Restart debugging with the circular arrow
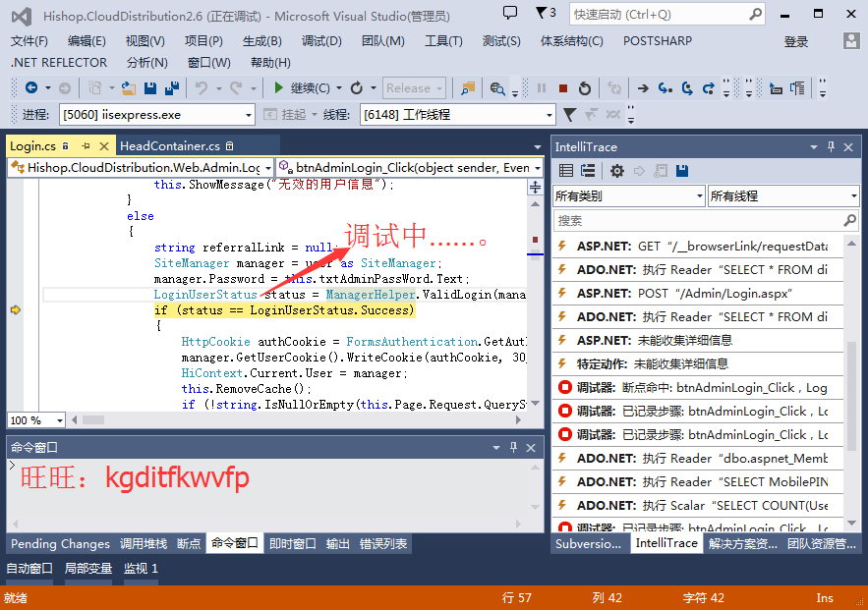Image resolution: width=868 pixels, height=610 pixels. tap(585, 88)
